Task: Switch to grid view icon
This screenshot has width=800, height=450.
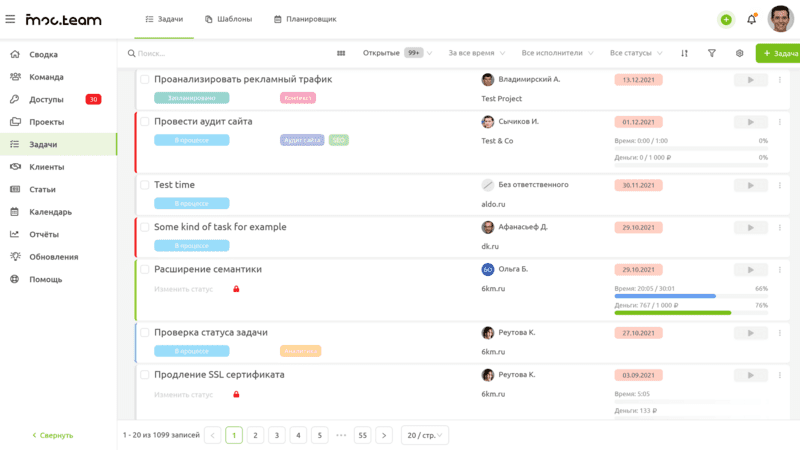Action: coord(341,53)
